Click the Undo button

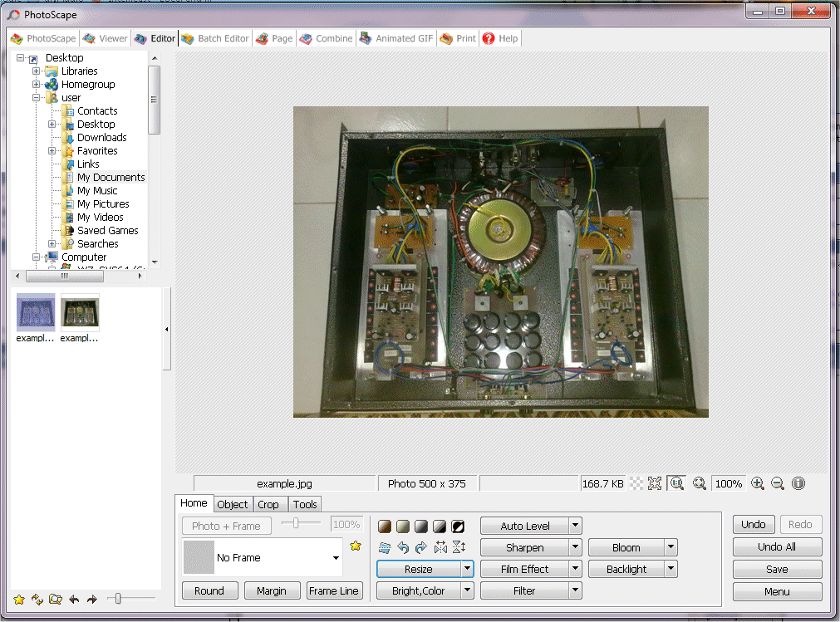point(754,525)
